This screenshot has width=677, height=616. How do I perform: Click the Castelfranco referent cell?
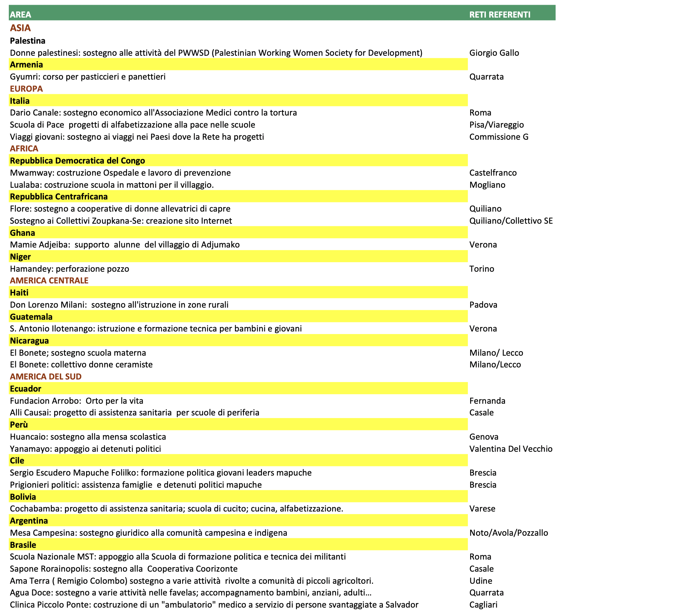pos(493,173)
